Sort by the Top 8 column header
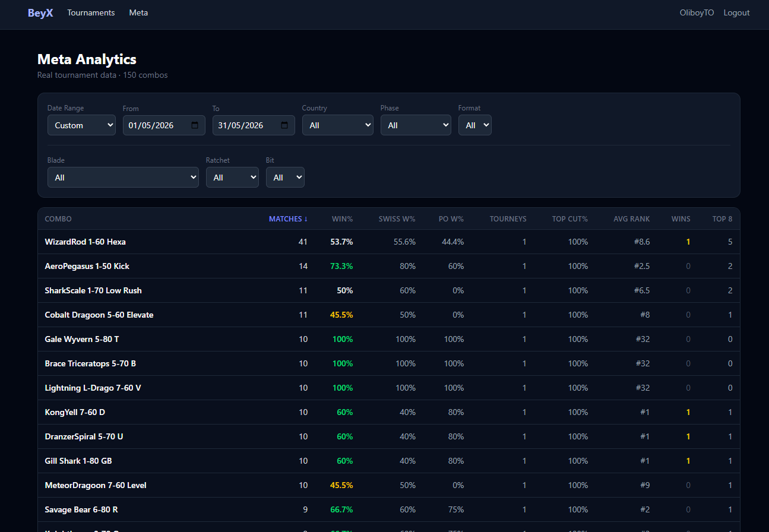769x532 pixels. pyautogui.click(x=722, y=219)
